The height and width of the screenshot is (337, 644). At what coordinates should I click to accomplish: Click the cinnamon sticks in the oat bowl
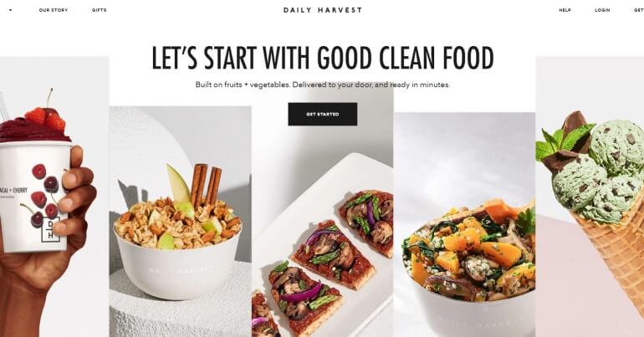click(207, 183)
